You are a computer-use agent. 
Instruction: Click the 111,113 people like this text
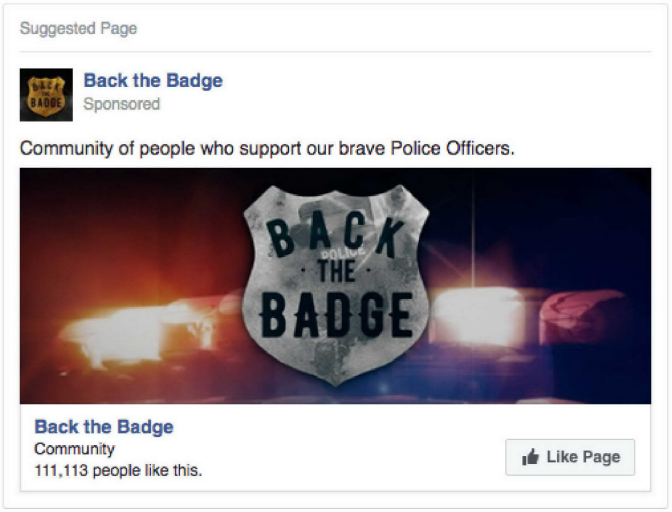pyautogui.click(x=118, y=469)
